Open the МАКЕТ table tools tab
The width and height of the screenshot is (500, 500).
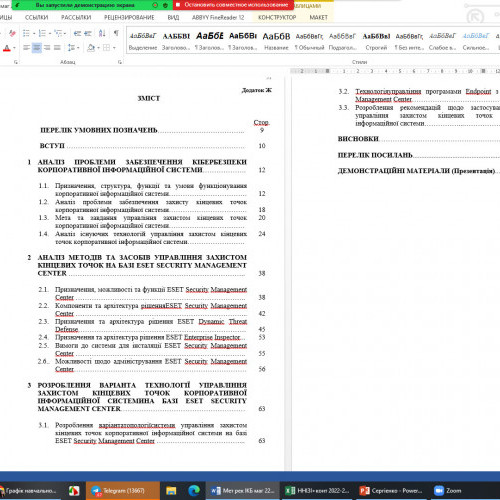[319, 17]
